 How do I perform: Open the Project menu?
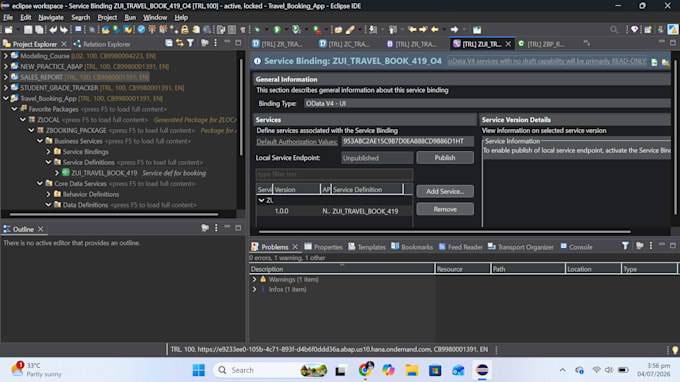(x=107, y=17)
